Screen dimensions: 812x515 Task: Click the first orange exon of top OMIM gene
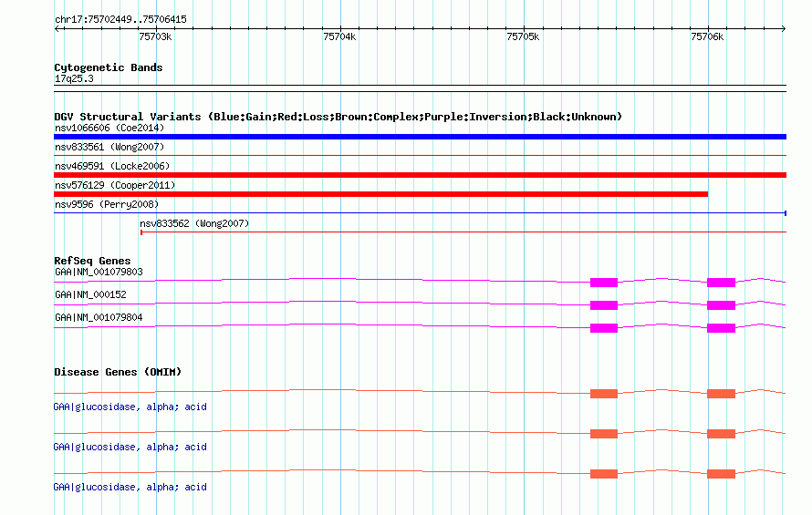(x=604, y=394)
